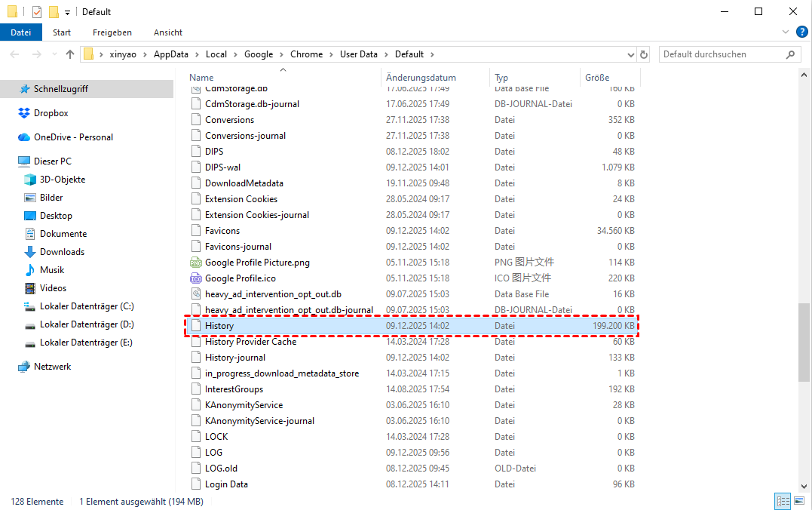Switch to the Ansicht ribbon tab
This screenshot has width=812, height=510.
click(167, 32)
